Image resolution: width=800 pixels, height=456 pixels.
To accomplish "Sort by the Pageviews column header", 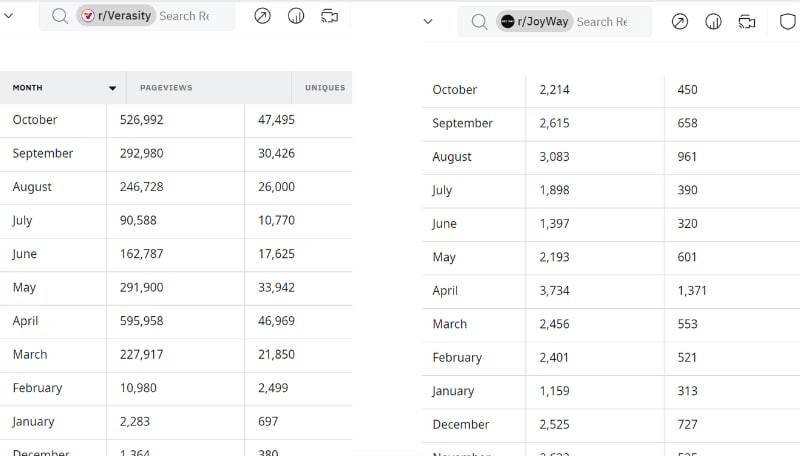I will tap(166, 88).
